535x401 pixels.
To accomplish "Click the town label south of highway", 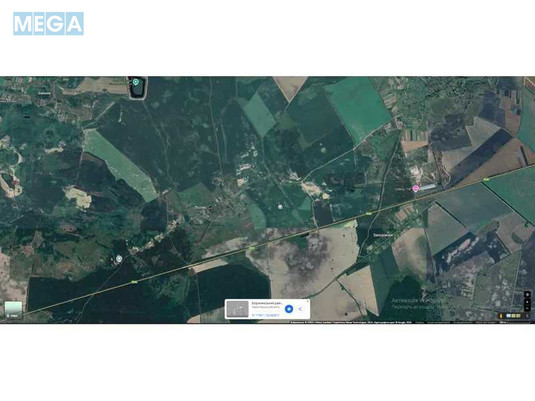I will click(382, 235).
